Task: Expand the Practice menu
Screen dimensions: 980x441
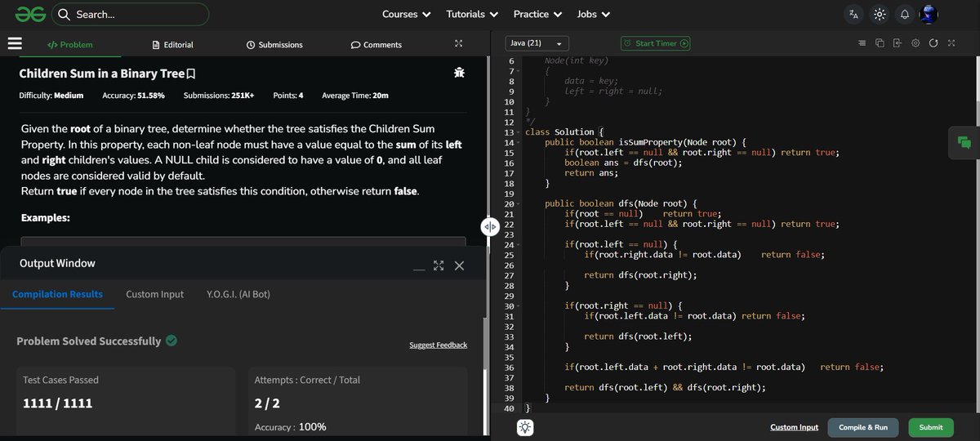Action: coord(537,14)
